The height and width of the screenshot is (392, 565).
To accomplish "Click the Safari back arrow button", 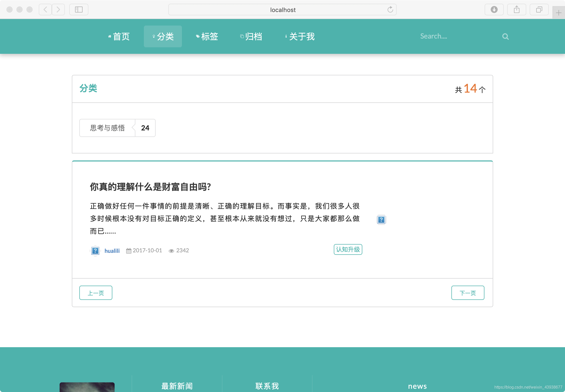I will coord(45,10).
